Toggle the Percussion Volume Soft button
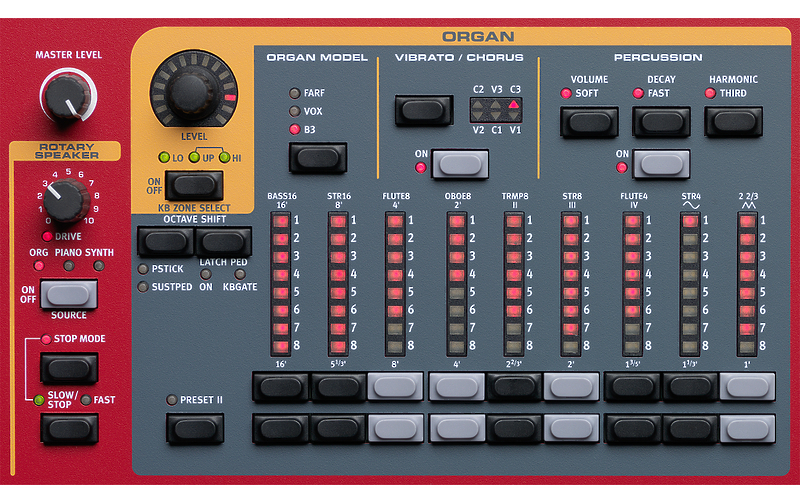800x503 pixels. (589, 122)
